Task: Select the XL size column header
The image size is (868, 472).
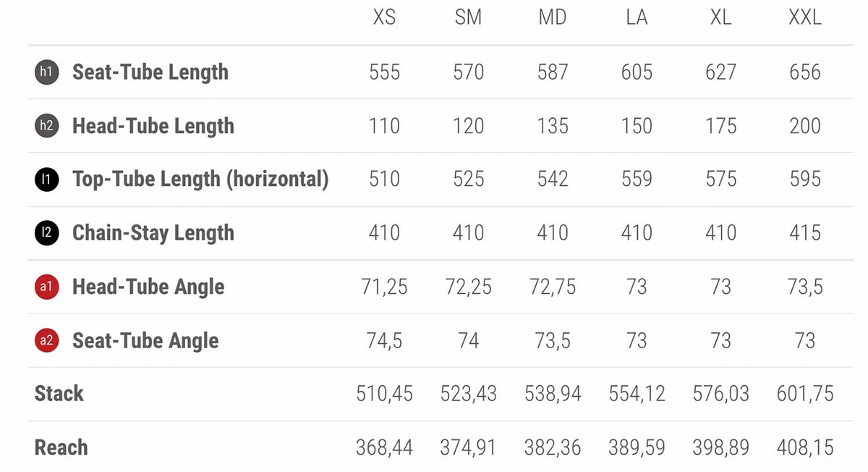Action: (720, 17)
